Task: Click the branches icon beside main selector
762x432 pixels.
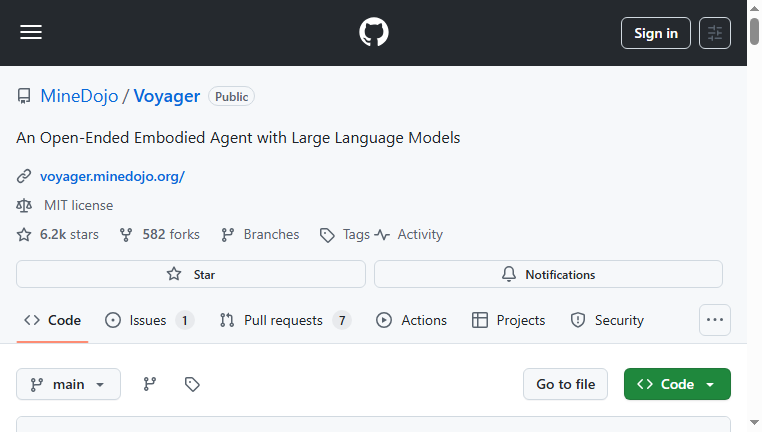Action: pos(150,384)
